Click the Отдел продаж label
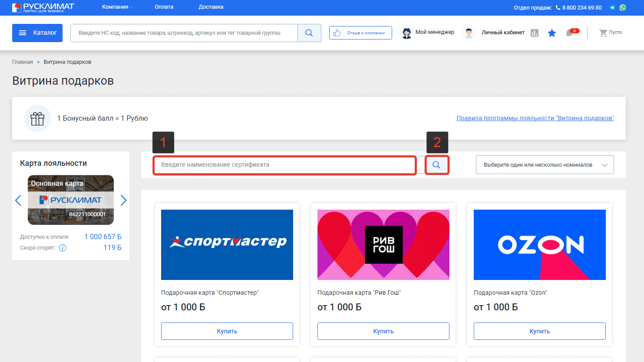Screen dimensions: 644x362 533,8
